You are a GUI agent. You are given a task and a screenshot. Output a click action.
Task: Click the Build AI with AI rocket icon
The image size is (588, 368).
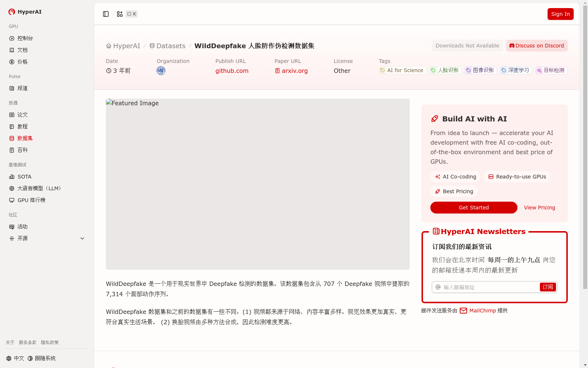[435, 119]
